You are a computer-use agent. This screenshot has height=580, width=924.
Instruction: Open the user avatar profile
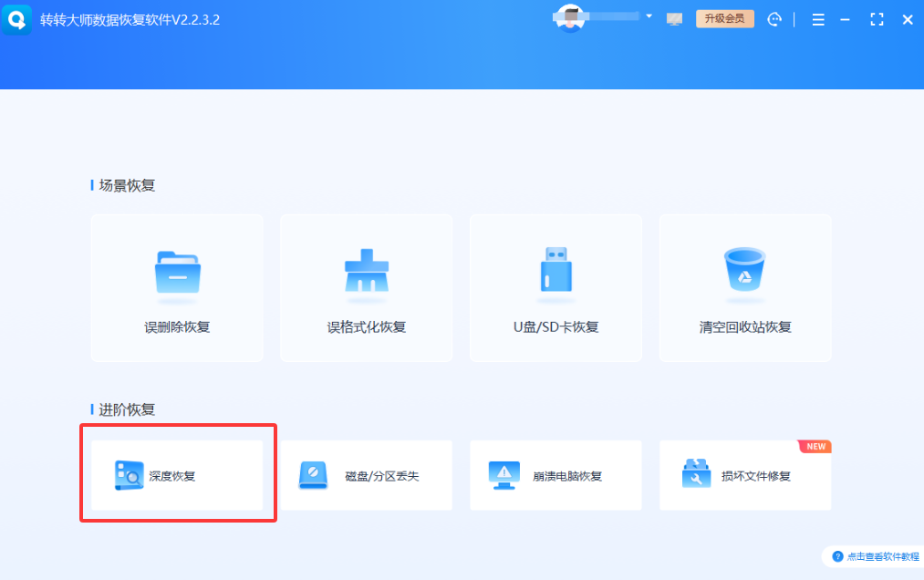coord(570,18)
